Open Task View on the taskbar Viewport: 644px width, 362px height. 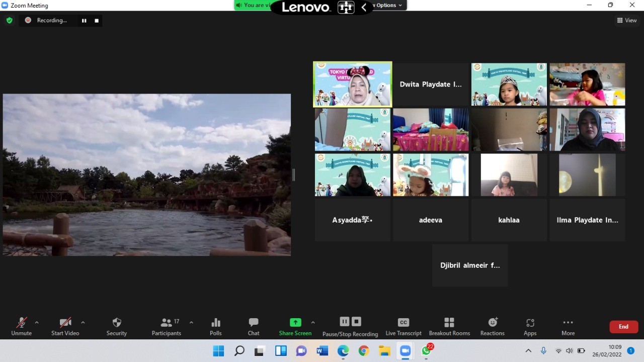tap(260, 351)
